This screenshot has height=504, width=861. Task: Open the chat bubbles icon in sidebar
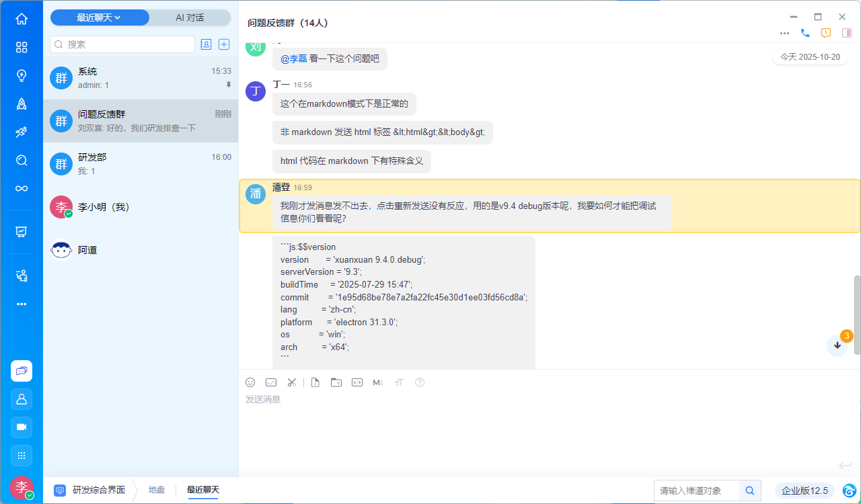tap(22, 371)
